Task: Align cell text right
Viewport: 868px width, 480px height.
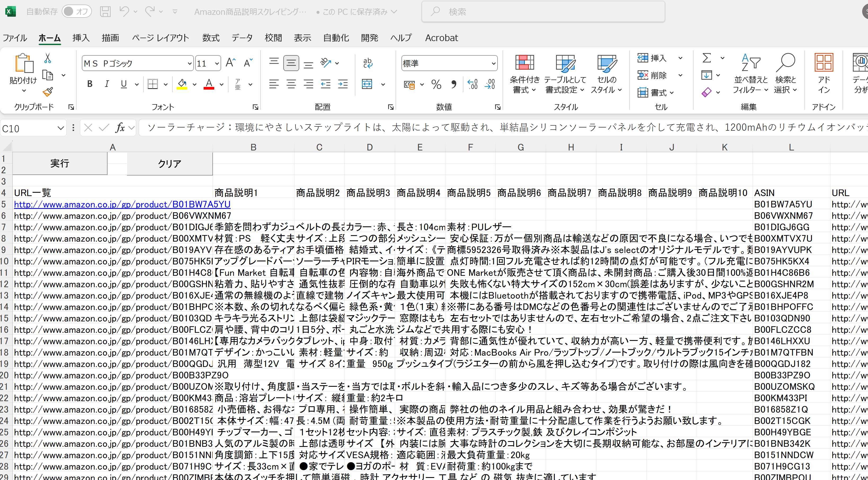Action: click(308, 84)
